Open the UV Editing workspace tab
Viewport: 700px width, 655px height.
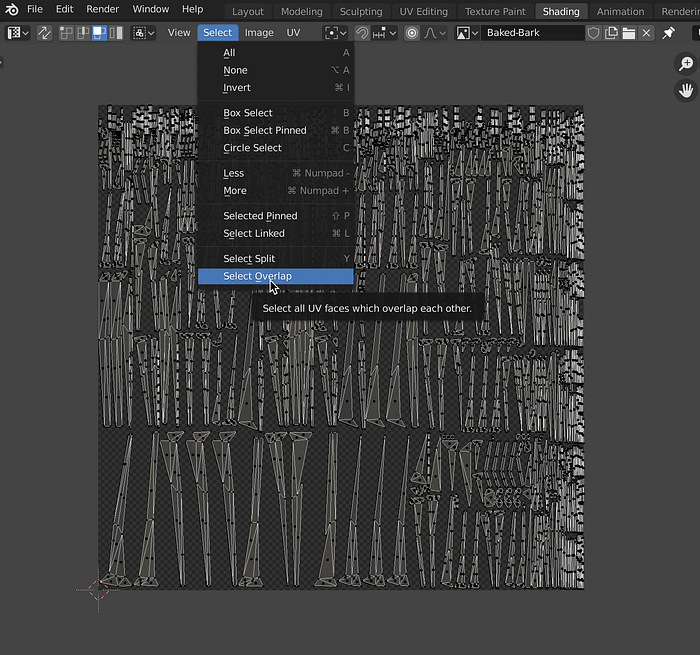click(423, 12)
